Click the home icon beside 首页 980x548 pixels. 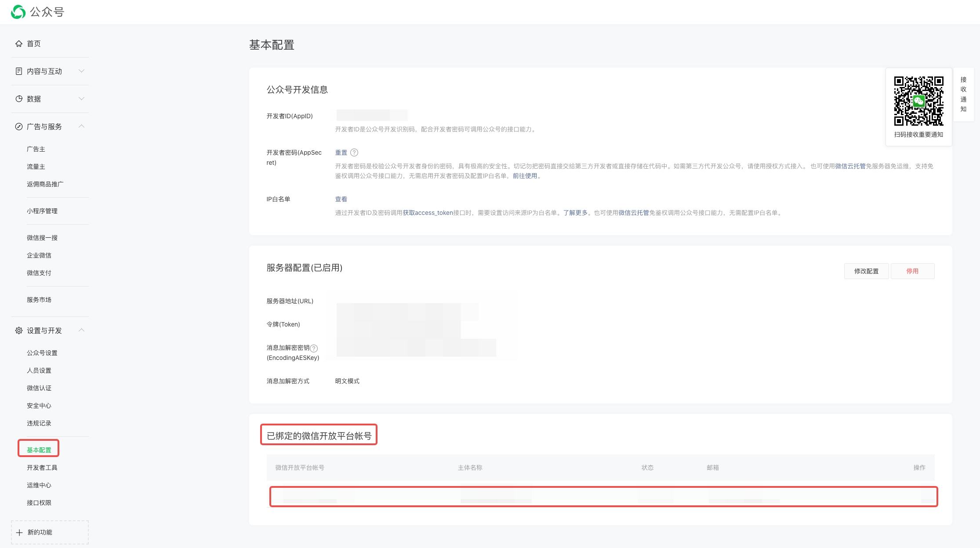coord(19,44)
